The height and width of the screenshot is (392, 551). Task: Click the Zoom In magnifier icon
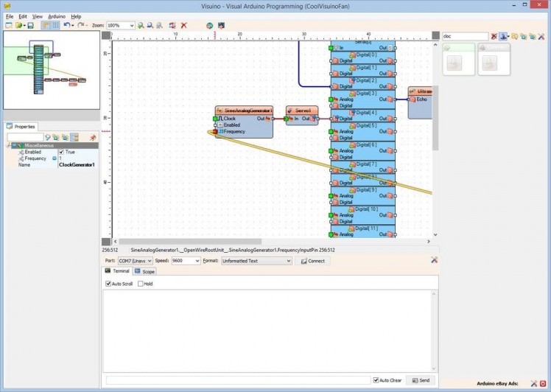141,25
